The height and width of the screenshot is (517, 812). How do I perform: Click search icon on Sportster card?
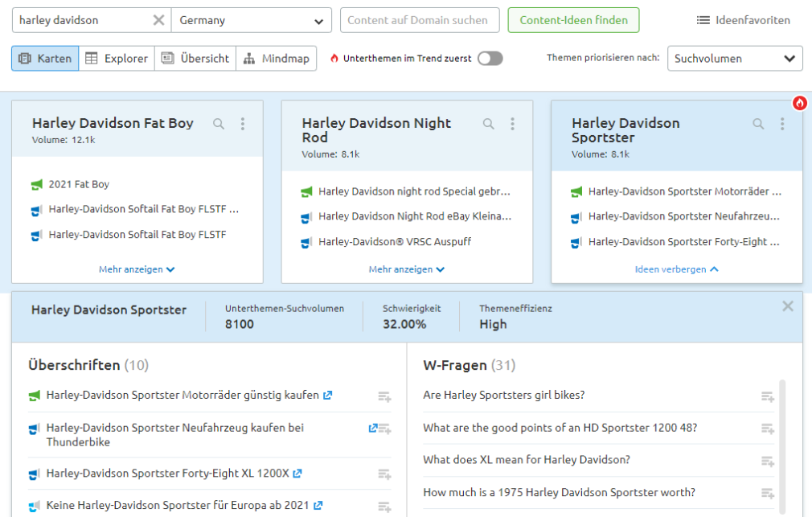tap(758, 124)
